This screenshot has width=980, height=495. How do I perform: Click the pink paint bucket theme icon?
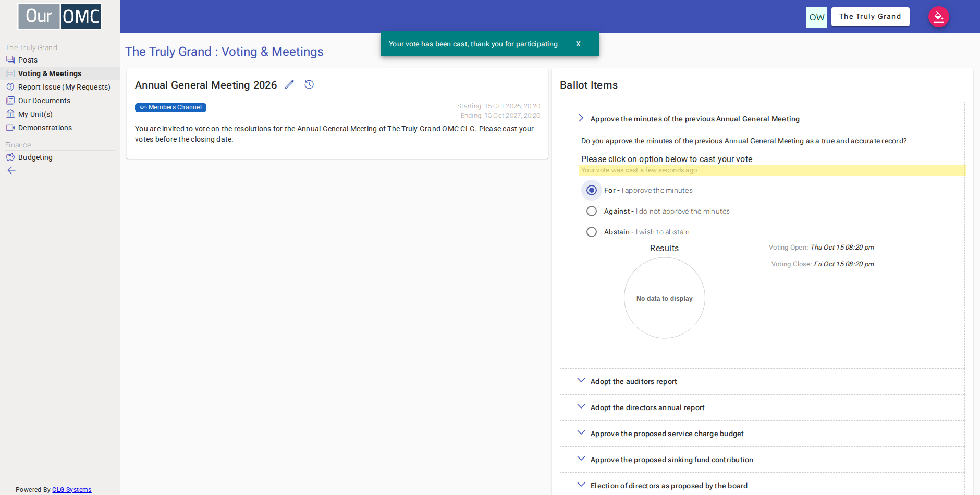tap(939, 17)
